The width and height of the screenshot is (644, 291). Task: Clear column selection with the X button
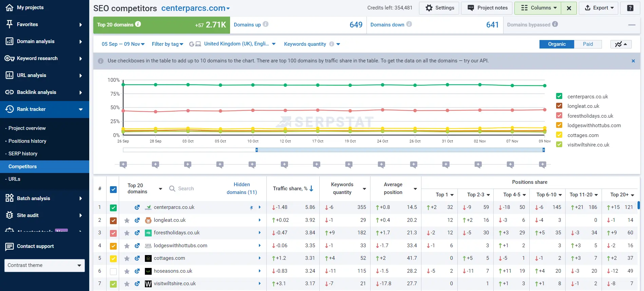tap(569, 8)
